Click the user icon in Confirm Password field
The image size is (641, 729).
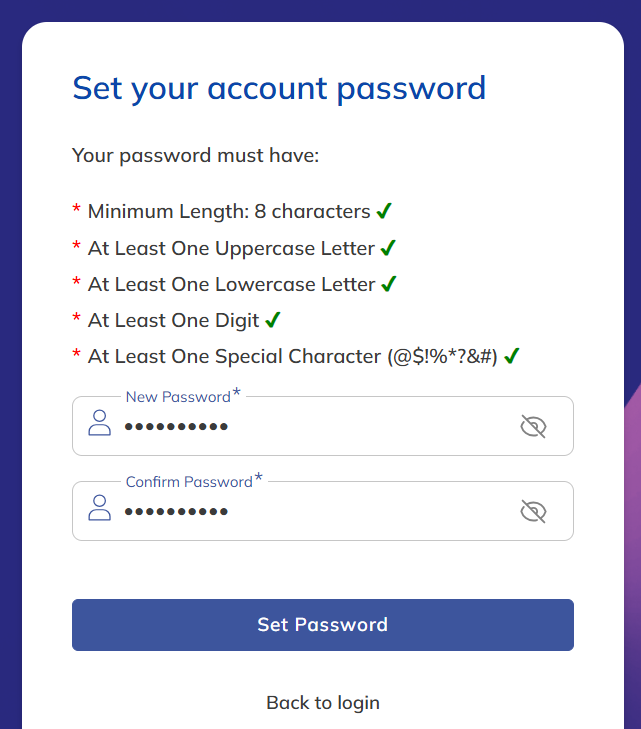pos(100,508)
